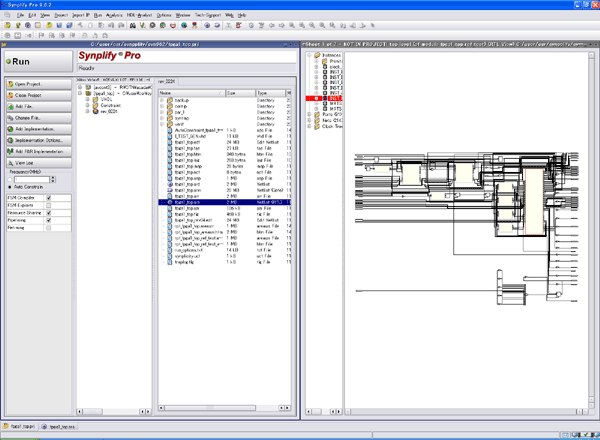Expand the Clock Tree node in RTL tree
600x440 pixels.
pyautogui.click(x=309, y=126)
